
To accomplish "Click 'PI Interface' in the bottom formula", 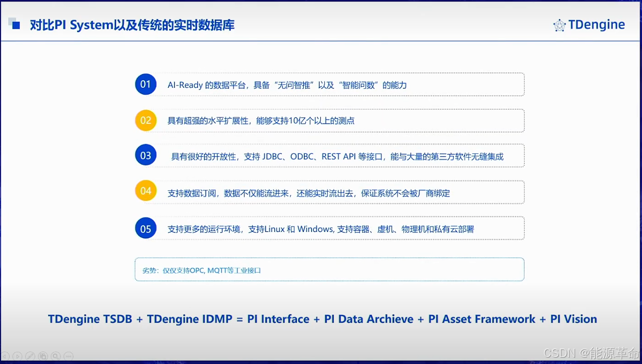I will [278, 319].
